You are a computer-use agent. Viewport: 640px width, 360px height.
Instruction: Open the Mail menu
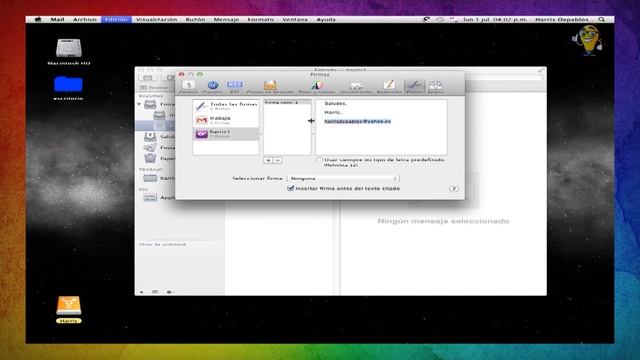57,19
